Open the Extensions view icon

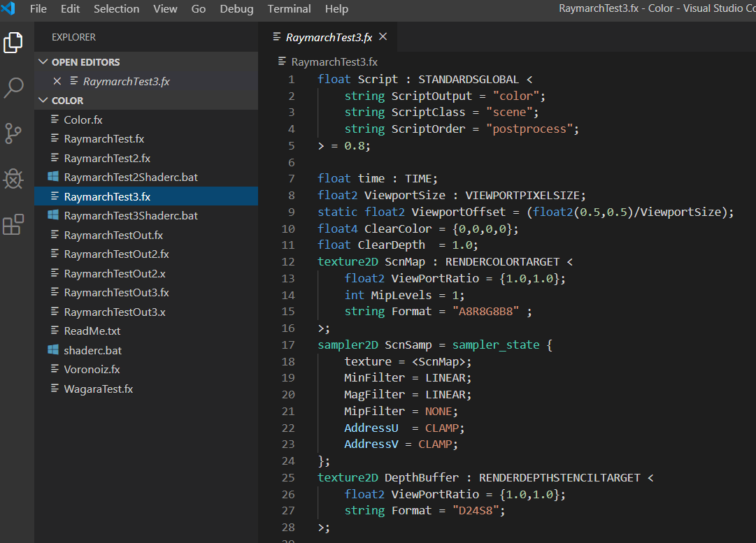[x=13, y=224]
